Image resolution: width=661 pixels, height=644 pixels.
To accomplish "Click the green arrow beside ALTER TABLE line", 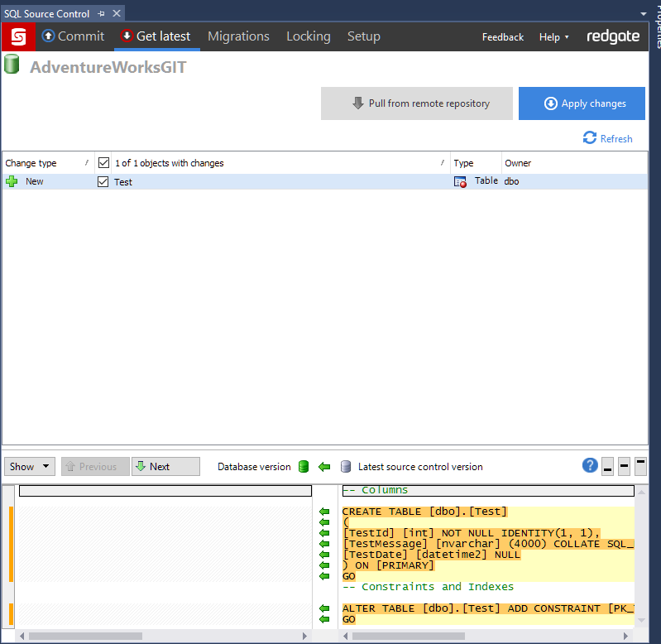I will (324, 608).
